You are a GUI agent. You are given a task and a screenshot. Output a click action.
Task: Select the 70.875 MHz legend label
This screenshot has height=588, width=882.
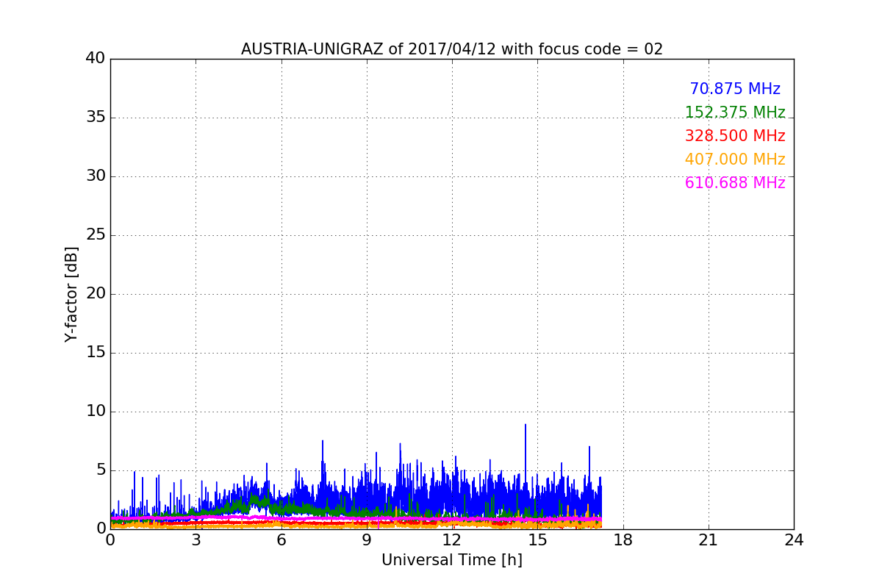coord(735,89)
